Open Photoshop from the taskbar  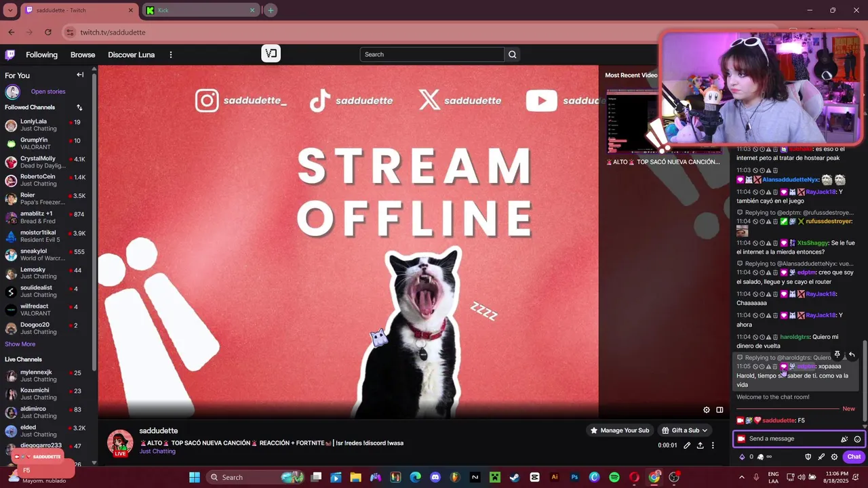574,477
